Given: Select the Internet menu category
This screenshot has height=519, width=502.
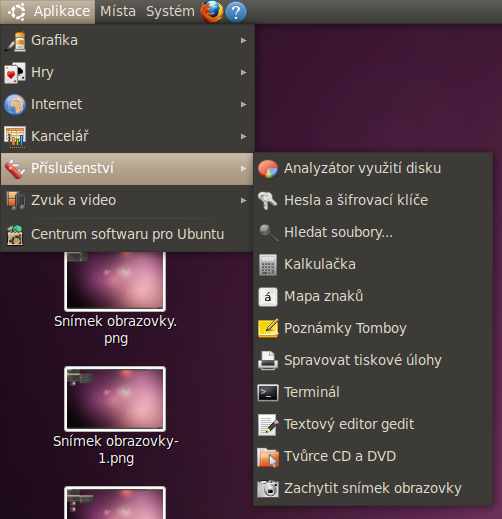Looking at the screenshot, I should (127, 105).
